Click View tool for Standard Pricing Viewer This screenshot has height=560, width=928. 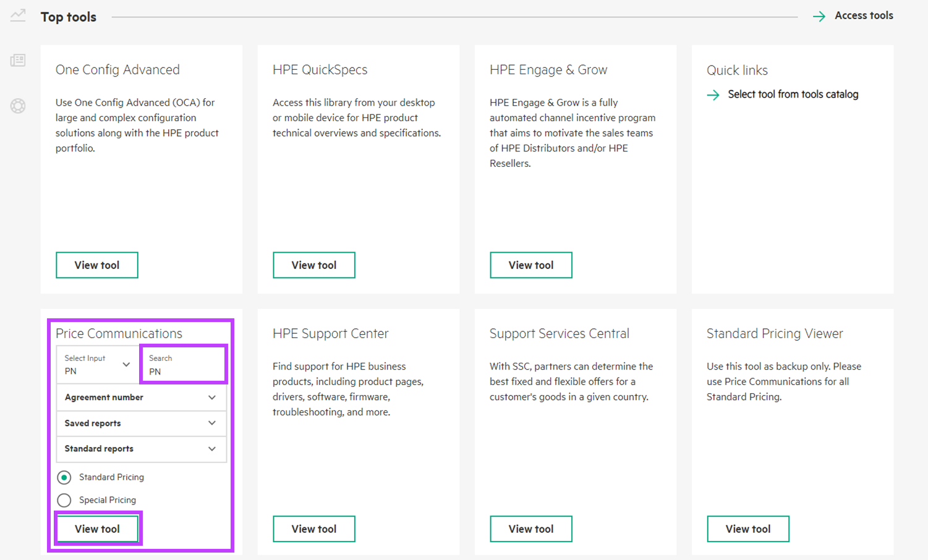(x=748, y=529)
